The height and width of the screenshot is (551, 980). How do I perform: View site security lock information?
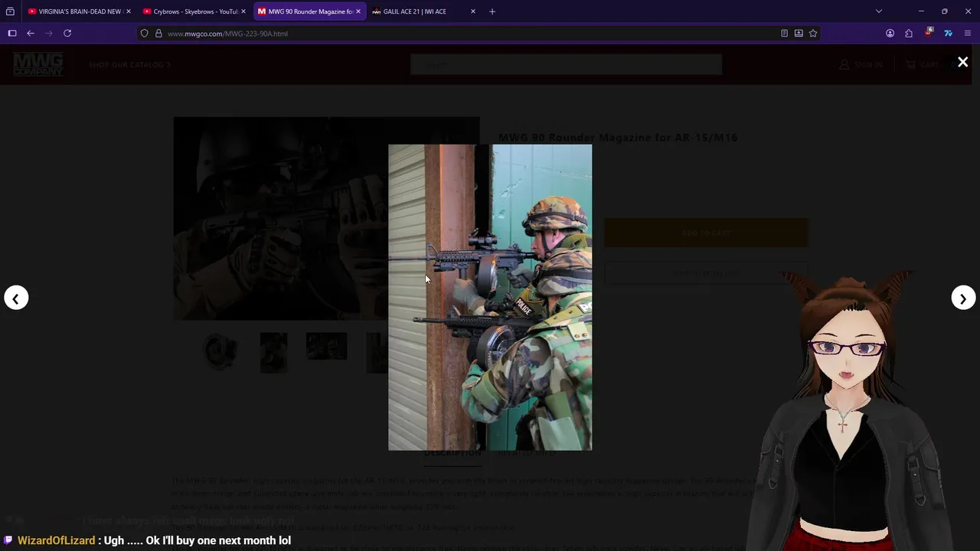click(158, 34)
